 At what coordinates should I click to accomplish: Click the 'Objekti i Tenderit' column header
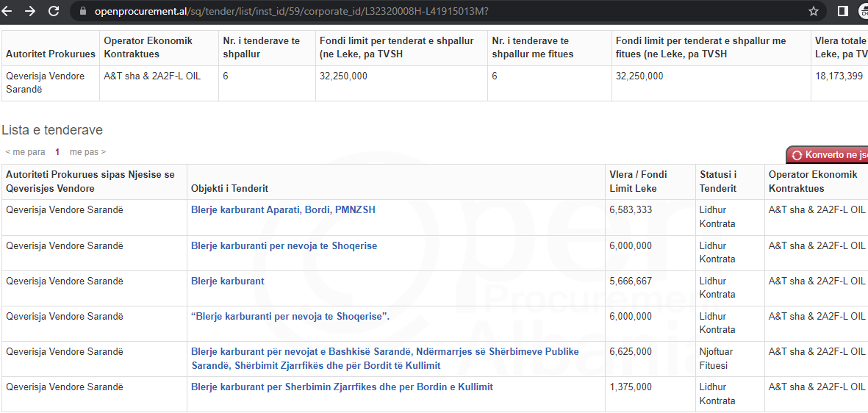point(229,189)
